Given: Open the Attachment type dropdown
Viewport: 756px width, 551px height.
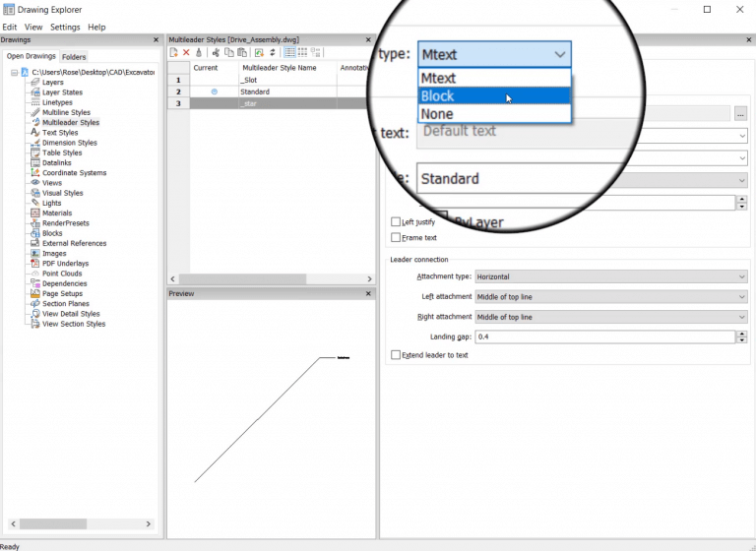Looking at the screenshot, I should pos(611,276).
